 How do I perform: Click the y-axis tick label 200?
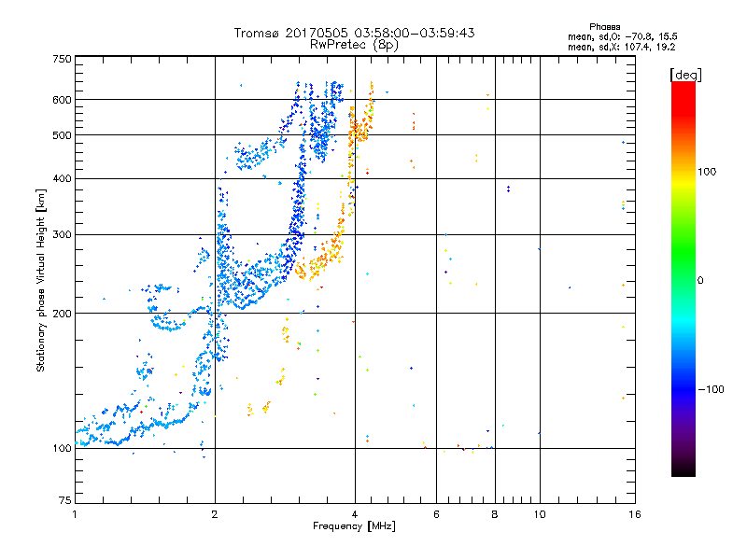(x=62, y=314)
